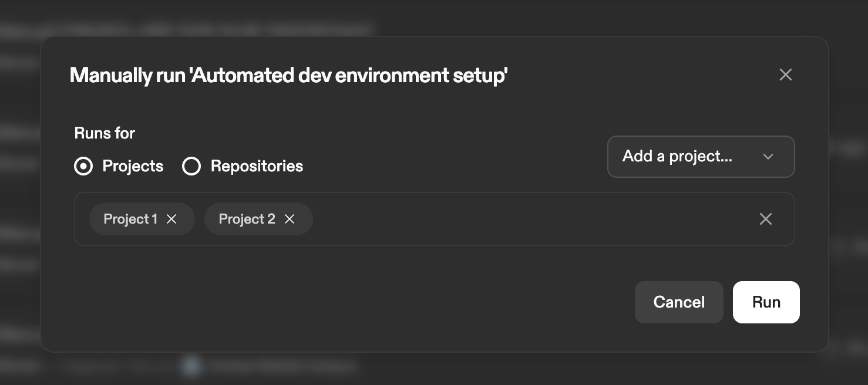Click the 'Repositories' option label text
868x385 pixels.
pos(257,167)
